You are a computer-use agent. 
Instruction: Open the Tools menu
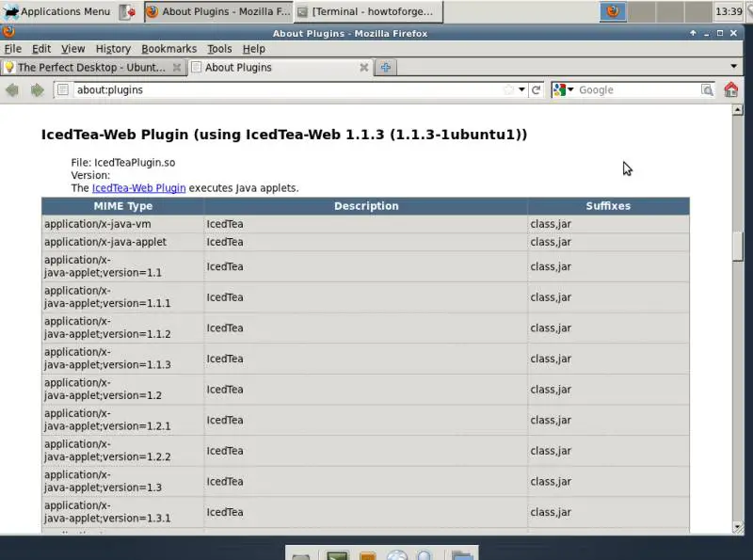tap(219, 49)
